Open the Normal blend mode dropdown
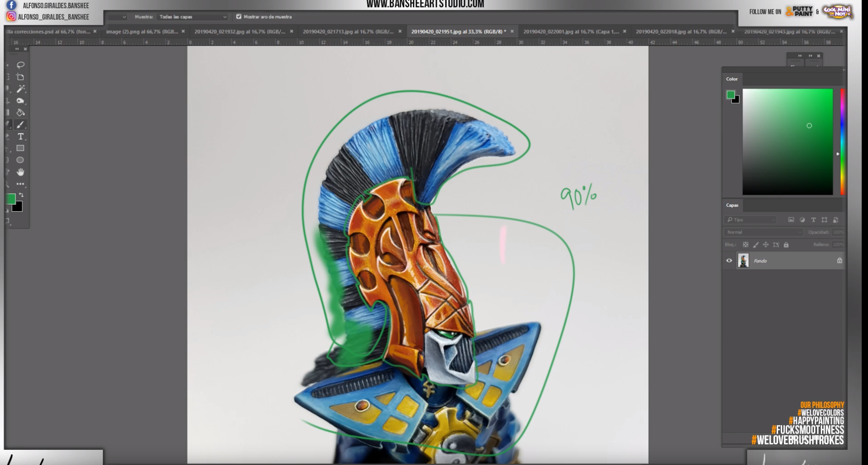This screenshot has height=465, width=868. point(763,232)
